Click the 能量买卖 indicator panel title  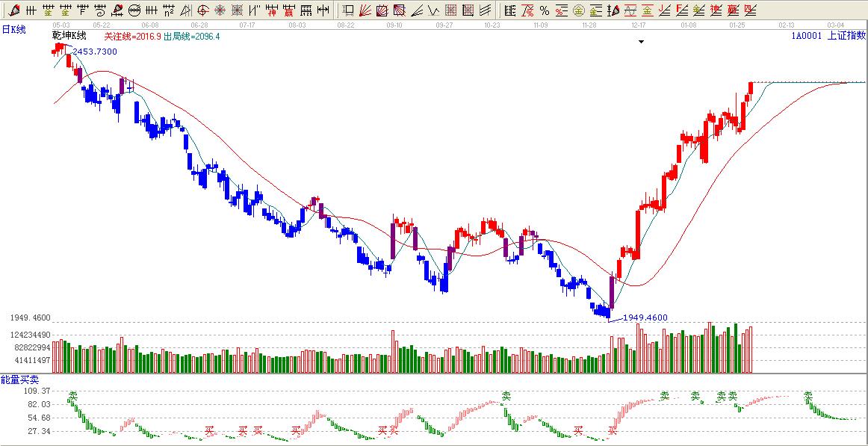(19, 380)
